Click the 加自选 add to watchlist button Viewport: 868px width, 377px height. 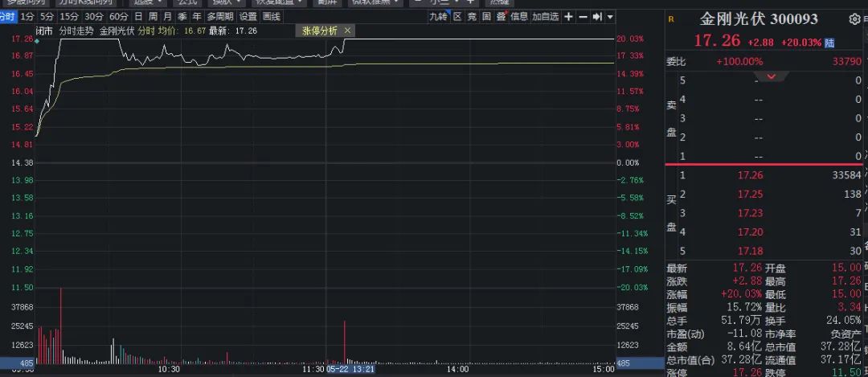(x=545, y=16)
